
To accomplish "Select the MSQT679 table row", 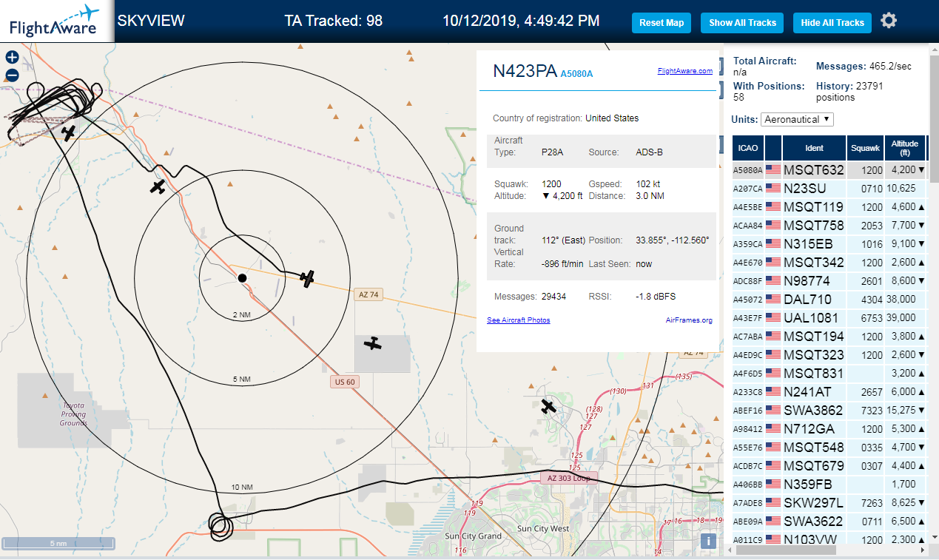I will pos(829,466).
